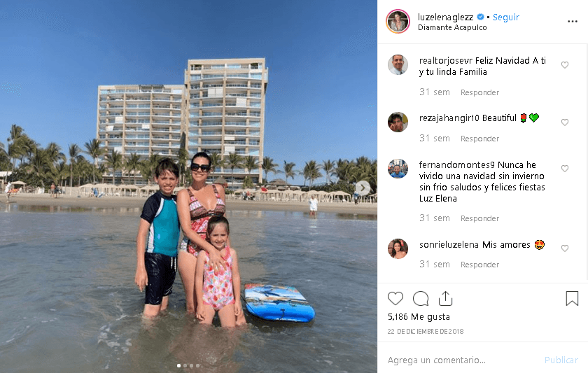Open the Diamante Acapulco location link

click(452, 27)
